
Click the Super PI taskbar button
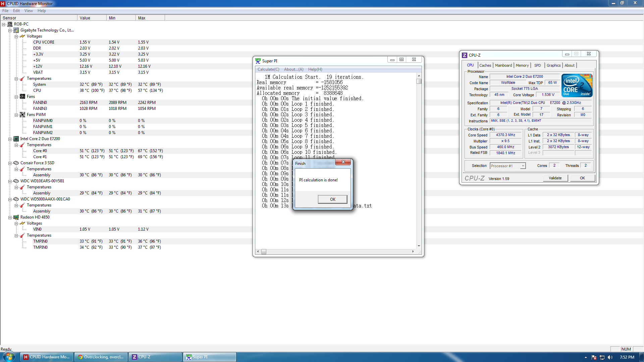210,357
